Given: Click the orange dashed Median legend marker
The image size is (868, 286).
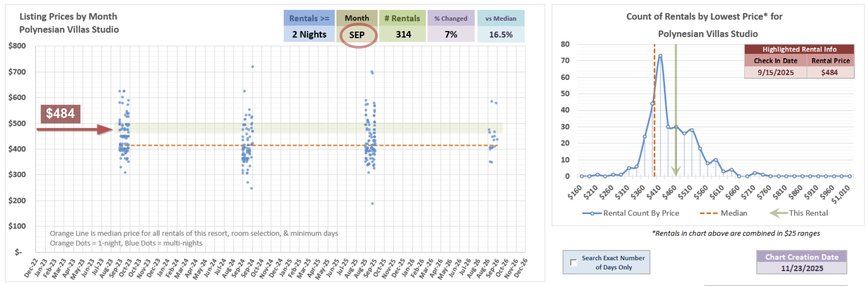Looking at the screenshot, I should pyautogui.click(x=708, y=213).
